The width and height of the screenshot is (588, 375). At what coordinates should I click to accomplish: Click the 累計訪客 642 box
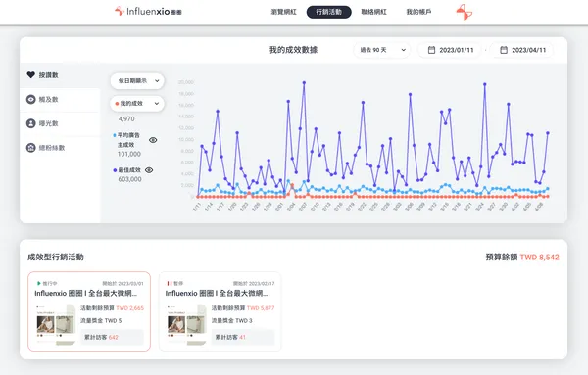(112, 337)
